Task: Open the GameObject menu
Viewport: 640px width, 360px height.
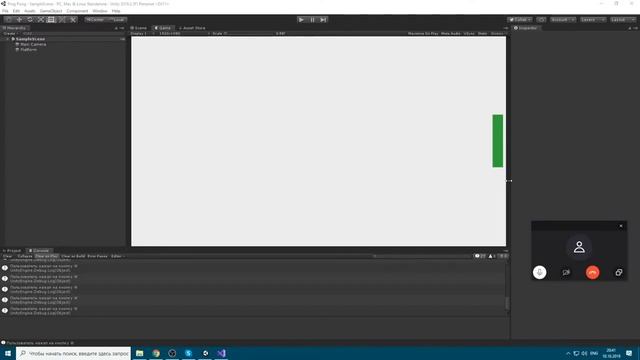Action: pyautogui.click(x=51, y=11)
